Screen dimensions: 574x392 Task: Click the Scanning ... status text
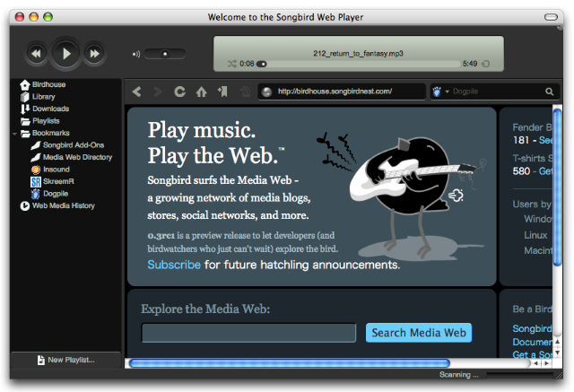[x=458, y=374]
